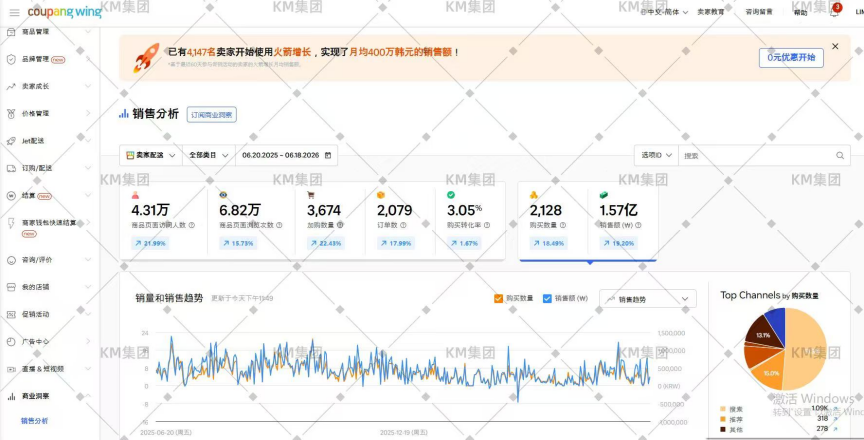This screenshot has width=864, height=440.
Task: Click arrow link beside 318 in Top Channels
Action: [x=835, y=419]
